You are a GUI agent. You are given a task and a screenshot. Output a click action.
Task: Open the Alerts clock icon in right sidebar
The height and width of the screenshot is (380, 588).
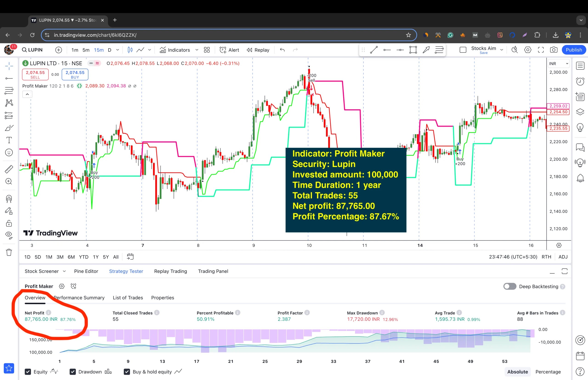click(x=580, y=81)
